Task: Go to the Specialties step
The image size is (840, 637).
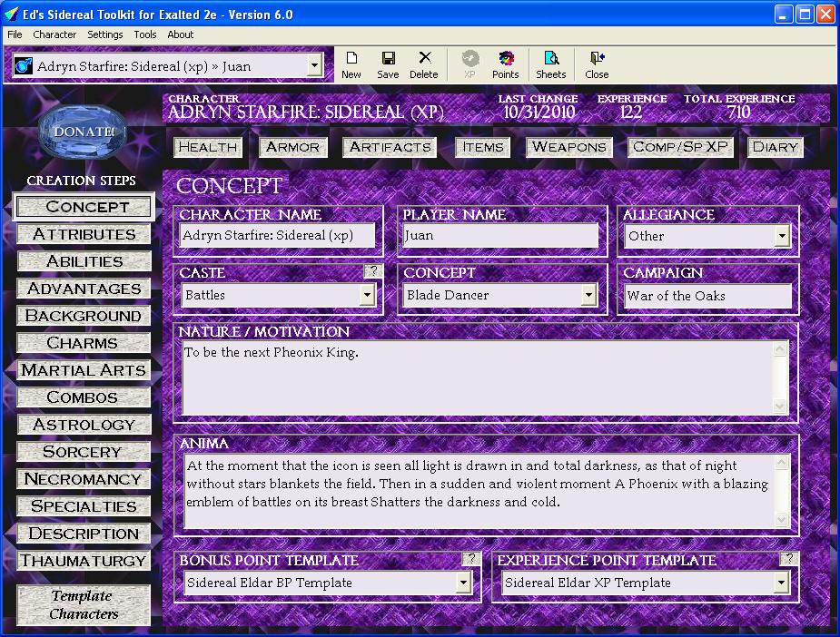Action: 84,505
